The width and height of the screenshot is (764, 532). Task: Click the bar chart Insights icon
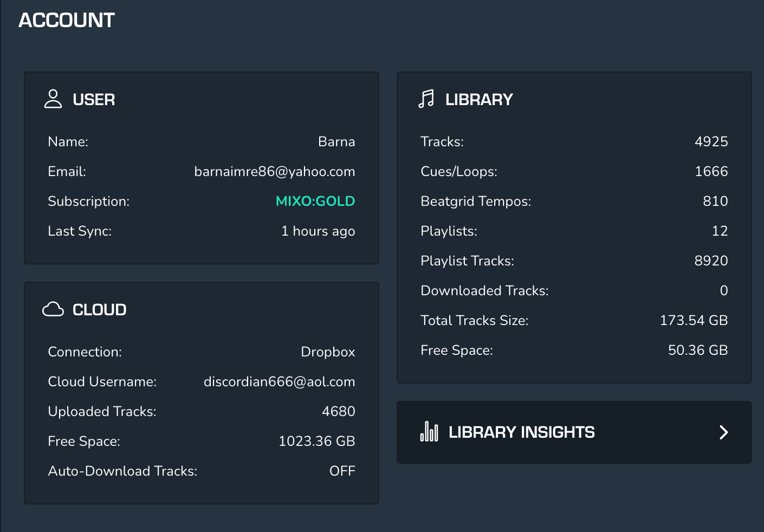click(429, 432)
